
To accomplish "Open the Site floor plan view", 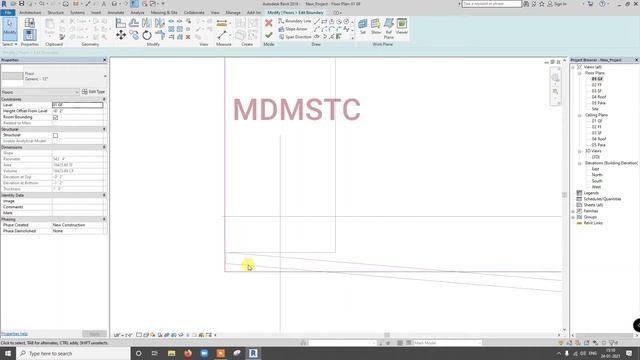I will pyautogui.click(x=595, y=109).
